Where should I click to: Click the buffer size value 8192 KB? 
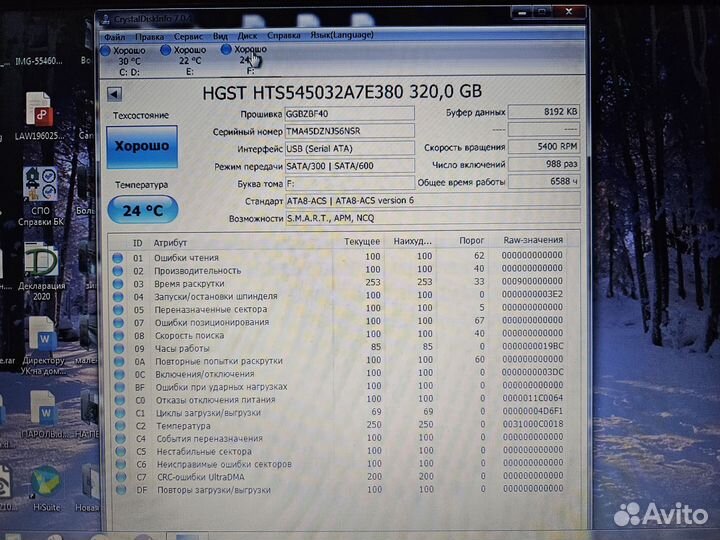pos(544,112)
